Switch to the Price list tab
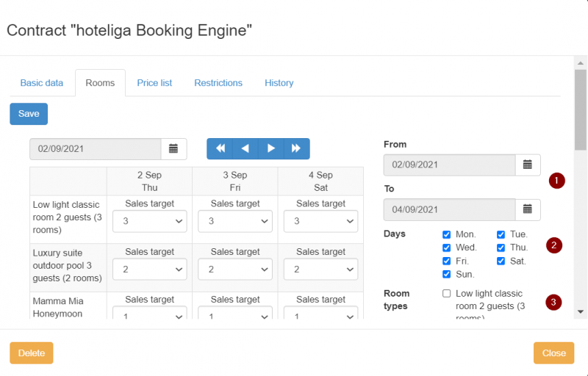The width and height of the screenshot is (588, 376). (x=154, y=83)
